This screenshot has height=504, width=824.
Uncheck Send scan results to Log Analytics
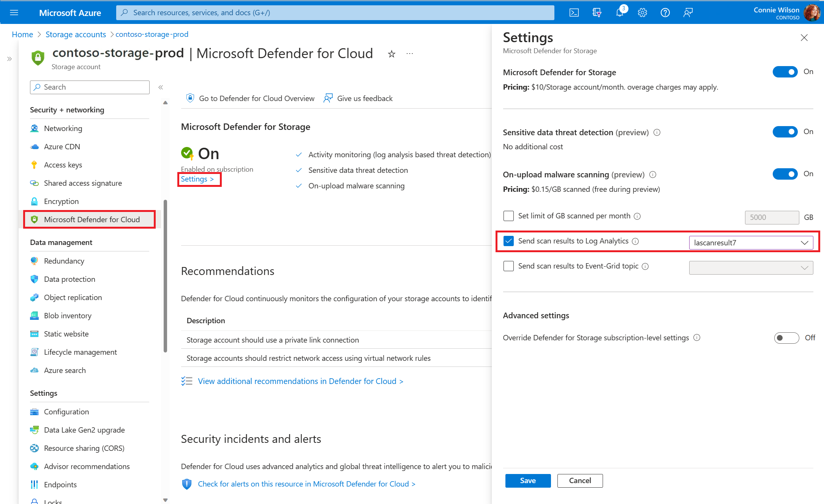point(508,241)
